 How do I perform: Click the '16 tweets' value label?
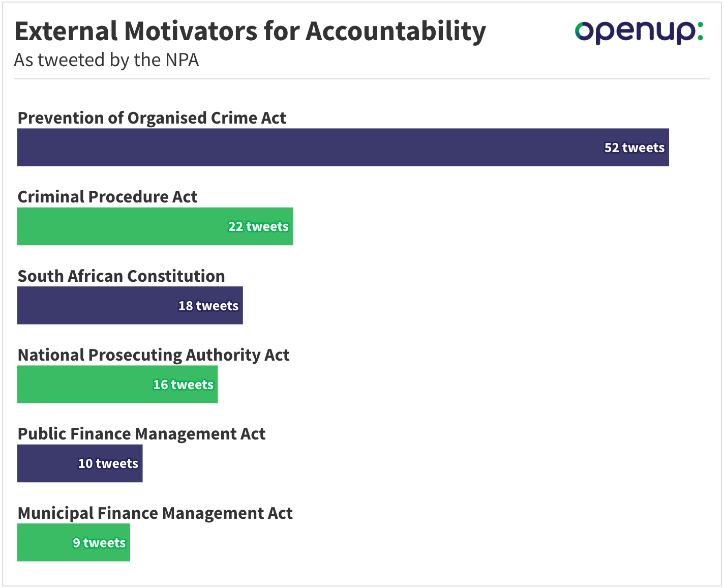(184, 385)
